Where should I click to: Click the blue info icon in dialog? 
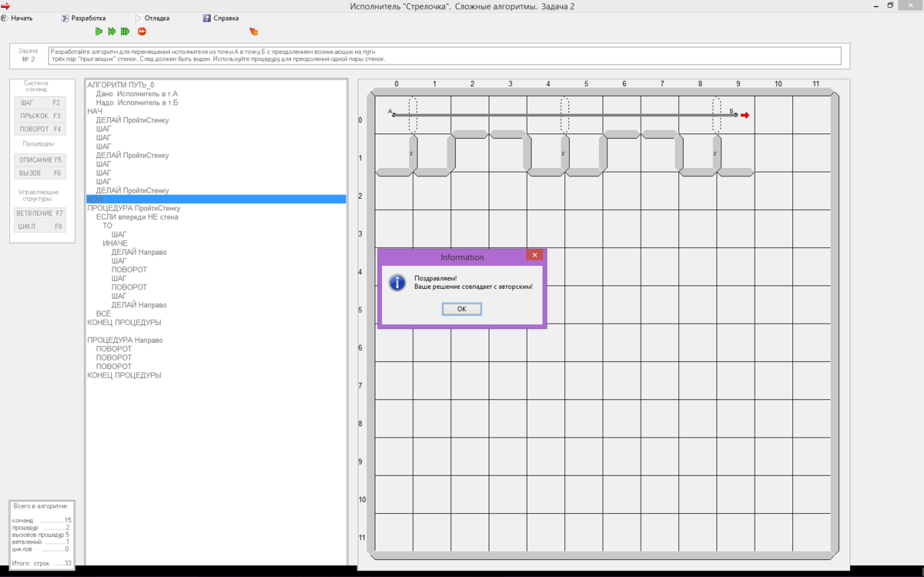(x=397, y=283)
